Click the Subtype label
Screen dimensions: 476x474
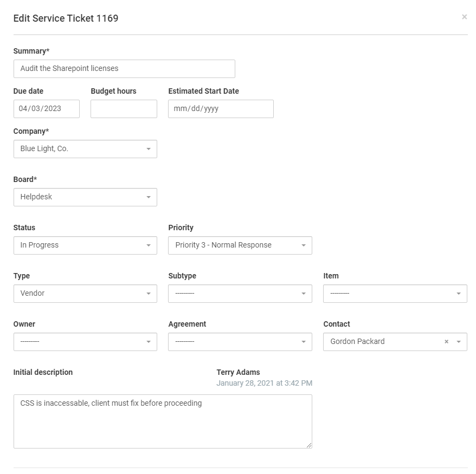click(x=182, y=276)
